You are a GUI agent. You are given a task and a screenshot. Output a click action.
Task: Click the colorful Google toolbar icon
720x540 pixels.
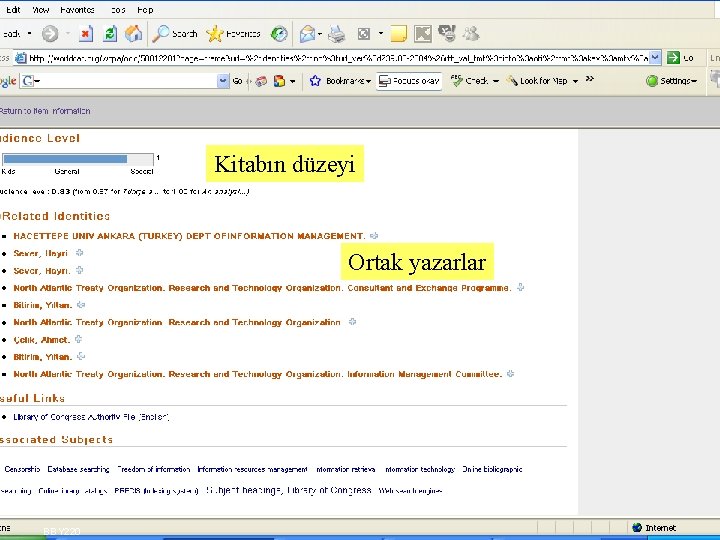click(279, 81)
